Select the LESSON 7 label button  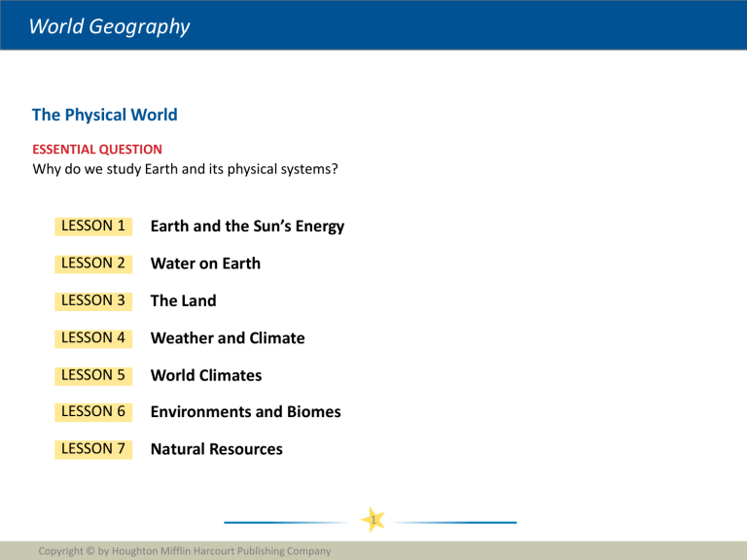point(93,449)
